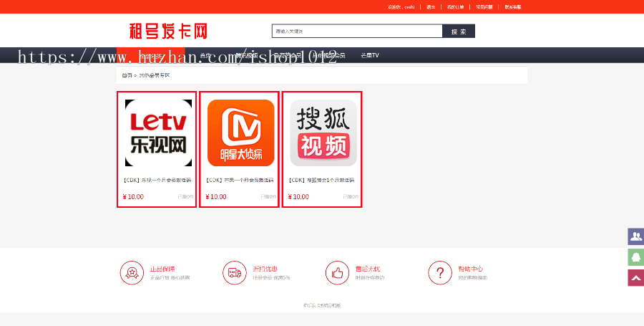The height and width of the screenshot is (326, 644).
Task: Click 首页 in the breadcrumb
Action: coord(127,75)
